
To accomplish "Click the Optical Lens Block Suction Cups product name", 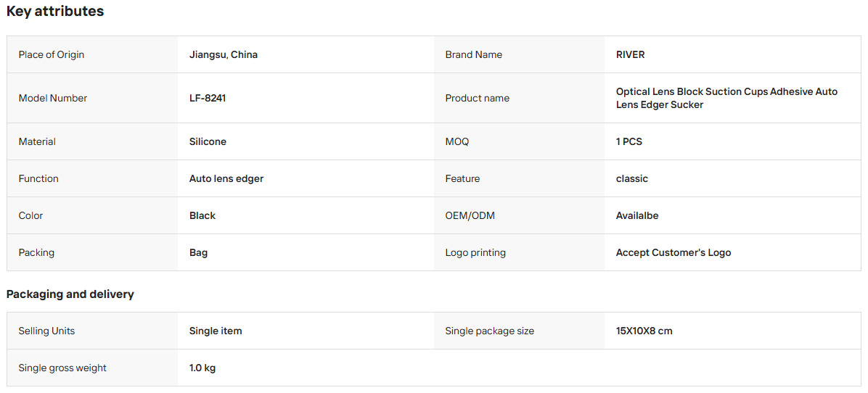I will (726, 98).
